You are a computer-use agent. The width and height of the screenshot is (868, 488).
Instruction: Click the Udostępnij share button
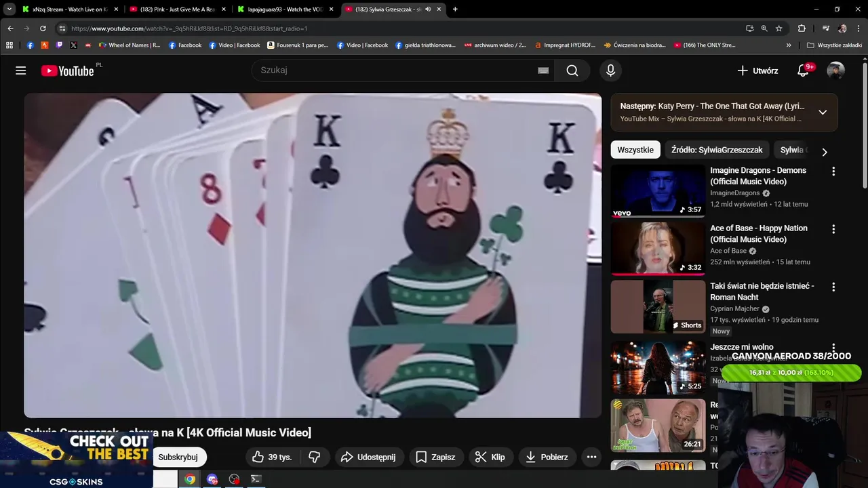[x=368, y=457]
